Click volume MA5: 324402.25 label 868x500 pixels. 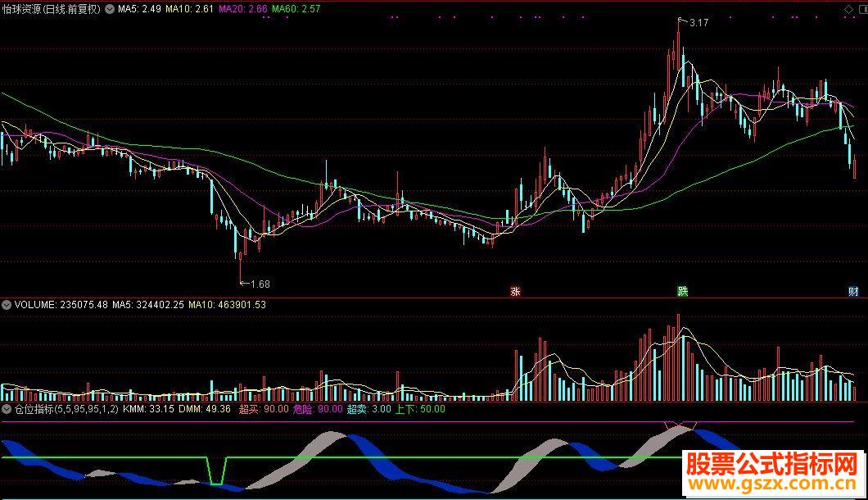(147, 305)
